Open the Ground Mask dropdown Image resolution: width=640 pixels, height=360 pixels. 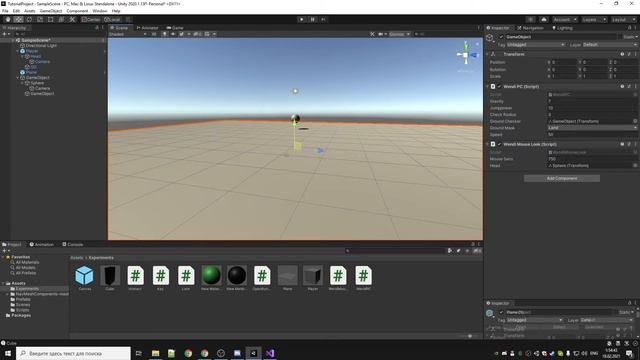[x=592, y=128]
